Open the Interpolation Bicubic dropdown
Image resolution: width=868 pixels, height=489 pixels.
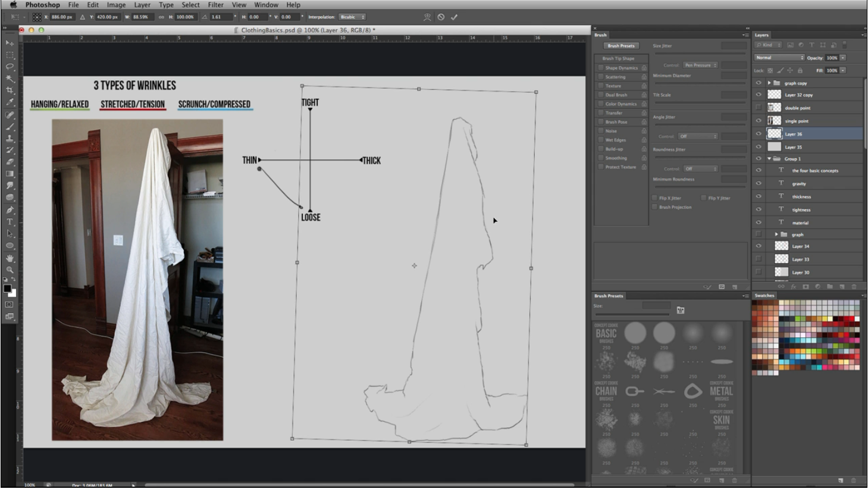point(352,17)
